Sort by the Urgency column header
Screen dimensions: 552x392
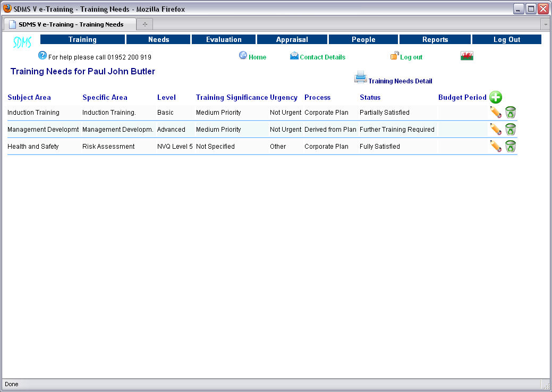(284, 98)
